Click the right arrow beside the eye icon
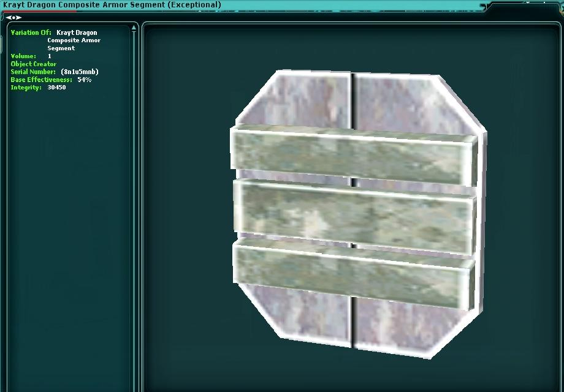Viewport: 564px width, 392px height. [19, 17]
